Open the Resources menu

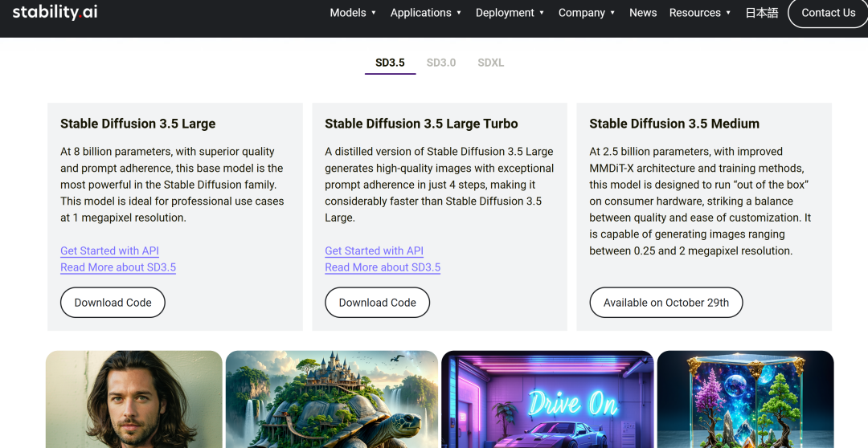(x=694, y=13)
